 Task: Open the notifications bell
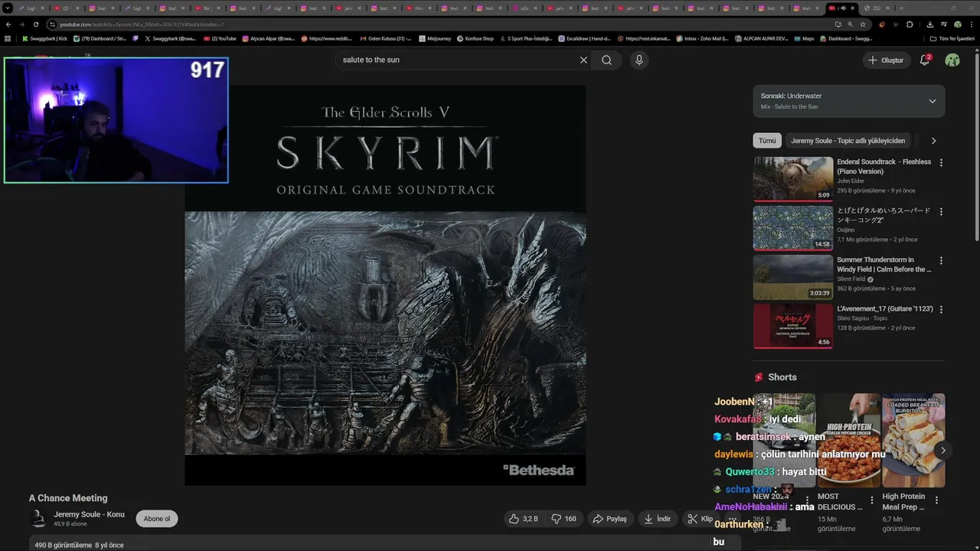(925, 60)
